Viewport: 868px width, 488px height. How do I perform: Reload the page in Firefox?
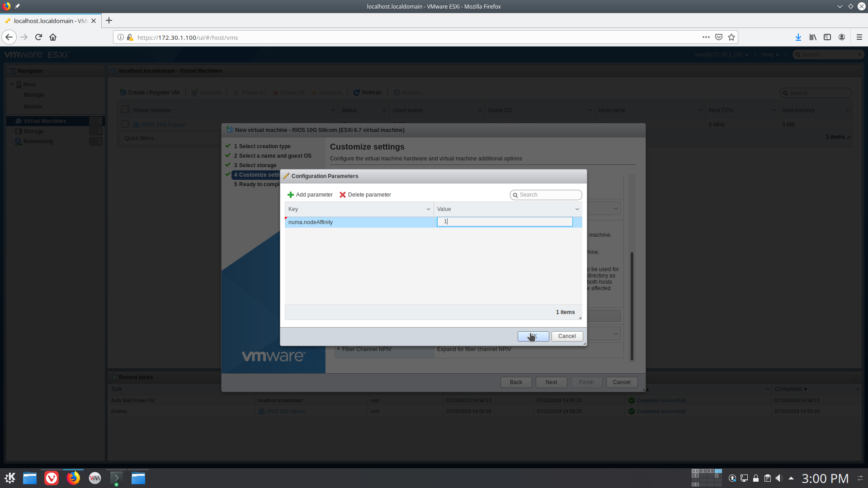click(38, 37)
